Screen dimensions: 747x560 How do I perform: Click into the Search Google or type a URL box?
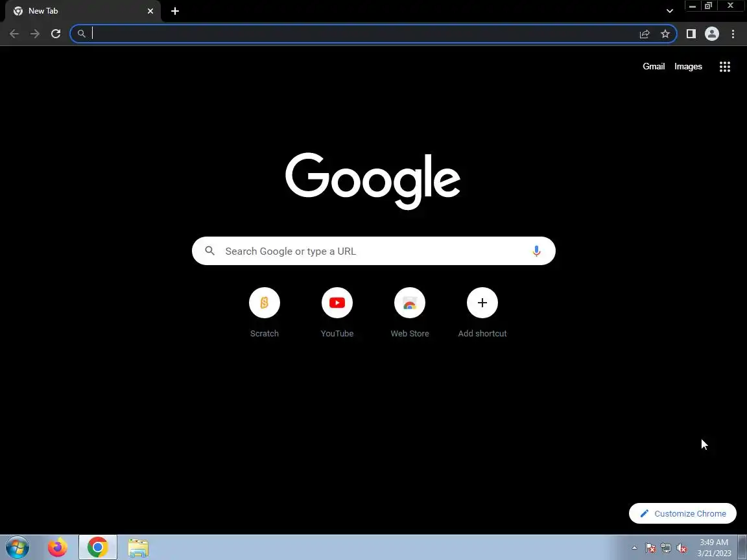tap(373, 251)
